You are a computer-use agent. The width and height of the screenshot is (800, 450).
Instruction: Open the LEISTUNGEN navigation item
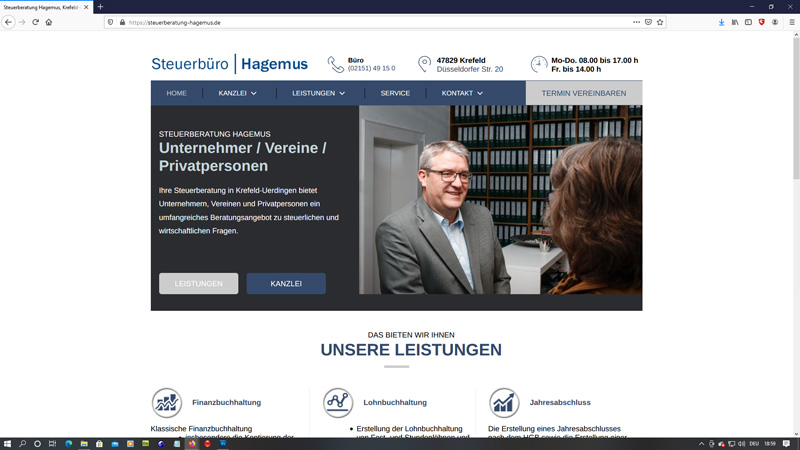pos(313,93)
